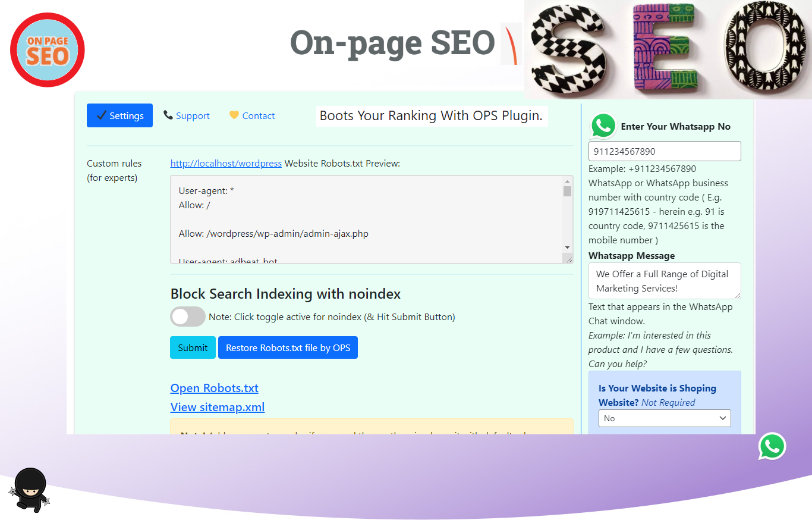This screenshot has height=520, width=812.
Task: Click the Is Your Website is Shoping Website text
Action: tap(657, 395)
